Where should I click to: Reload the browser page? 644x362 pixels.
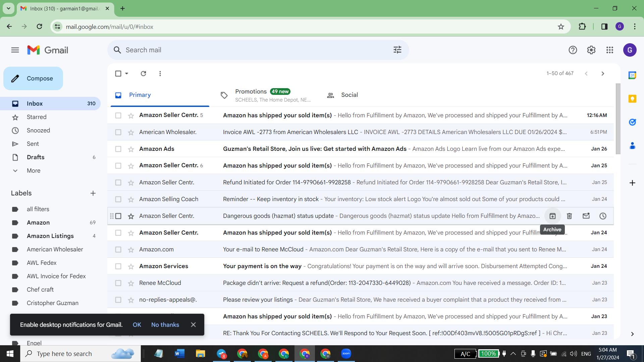(39, 26)
